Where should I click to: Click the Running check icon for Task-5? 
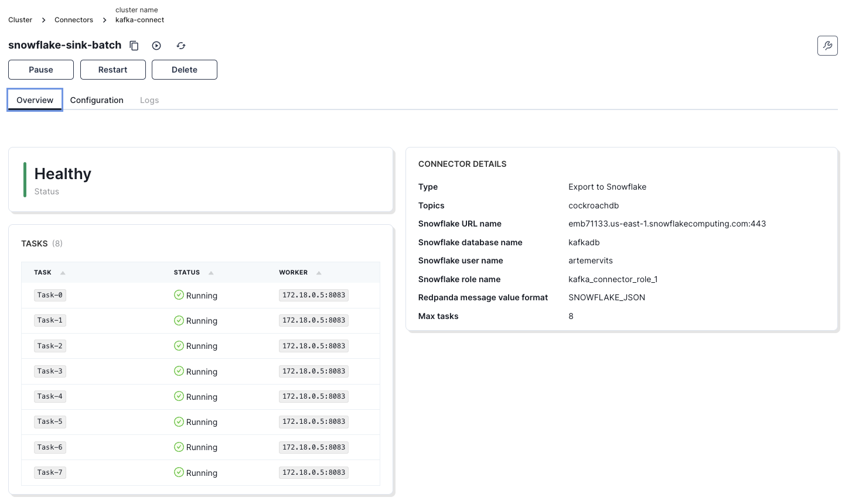pos(179,421)
